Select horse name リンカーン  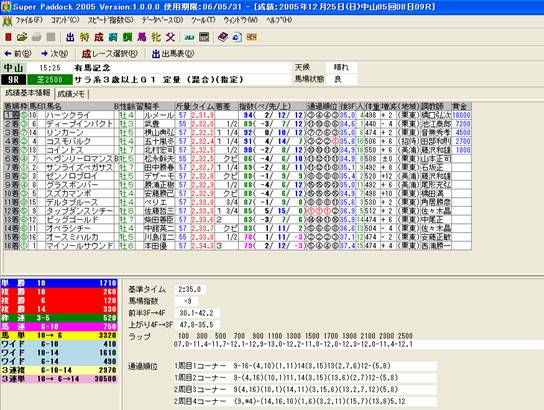point(65,133)
